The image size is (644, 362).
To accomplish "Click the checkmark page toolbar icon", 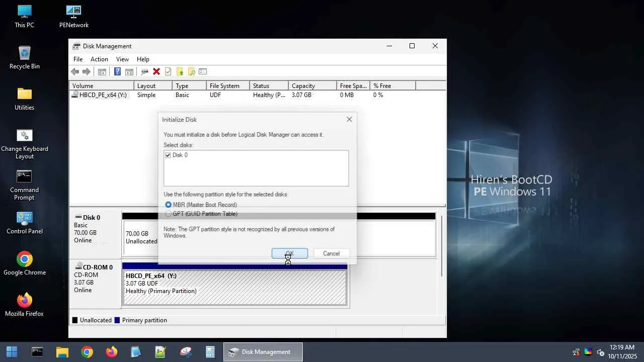I will tap(168, 72).
